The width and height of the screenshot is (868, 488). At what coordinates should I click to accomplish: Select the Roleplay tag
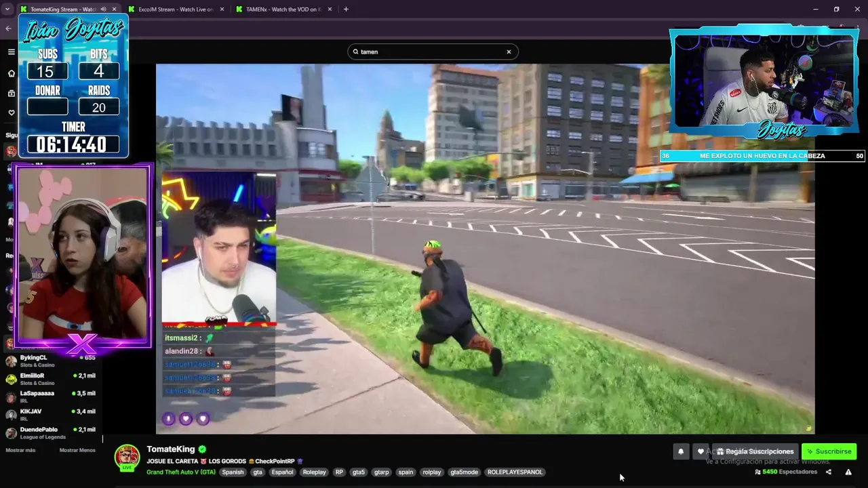[x=315, y=472]
